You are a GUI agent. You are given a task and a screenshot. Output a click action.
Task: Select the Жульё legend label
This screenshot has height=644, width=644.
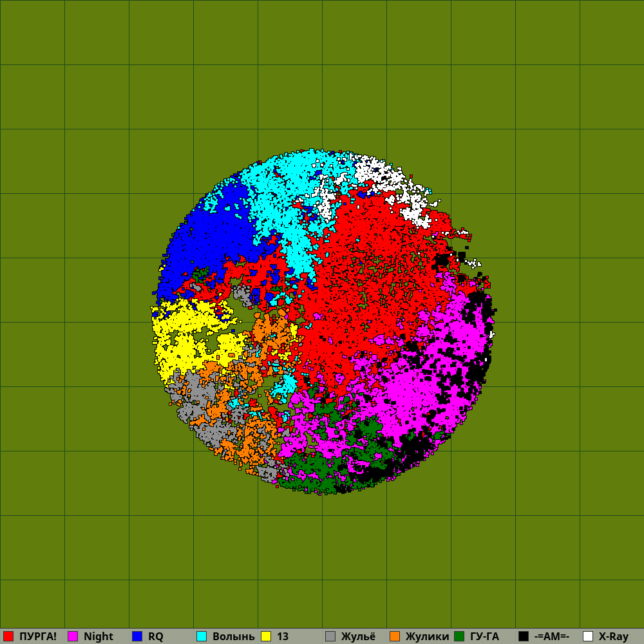(358, 636)
